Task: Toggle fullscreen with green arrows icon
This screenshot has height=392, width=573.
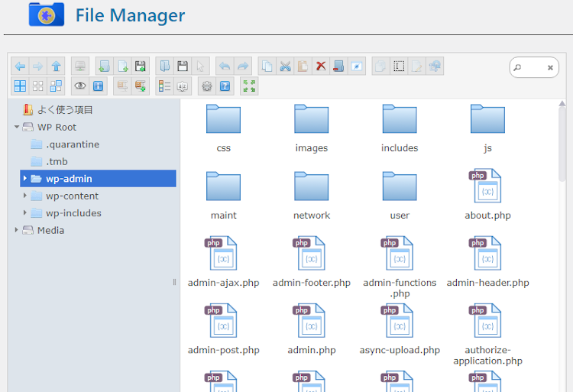Action: (249, 86)
